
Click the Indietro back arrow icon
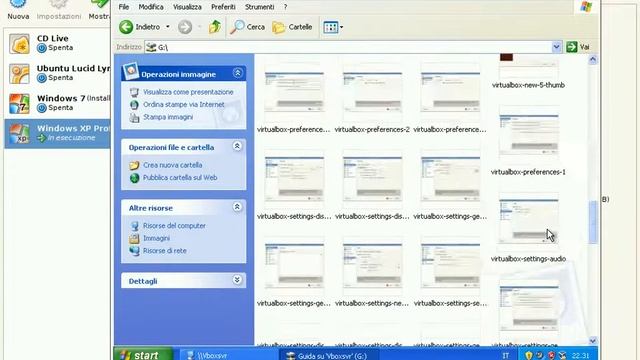tap(126, 27)
